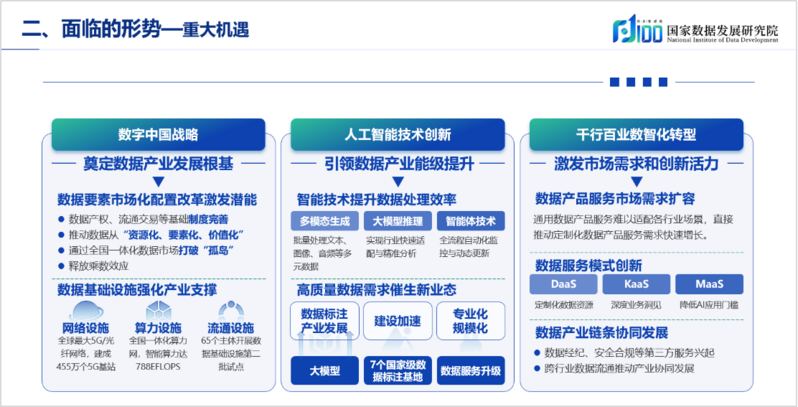Select the 数字中国战略 header tab

tap(158, 134)
